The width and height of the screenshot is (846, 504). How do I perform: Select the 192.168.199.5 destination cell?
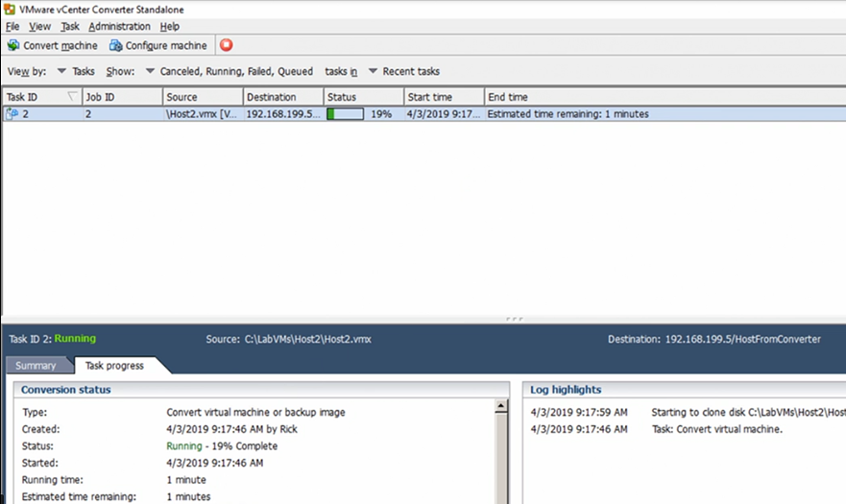click(283, 114)
